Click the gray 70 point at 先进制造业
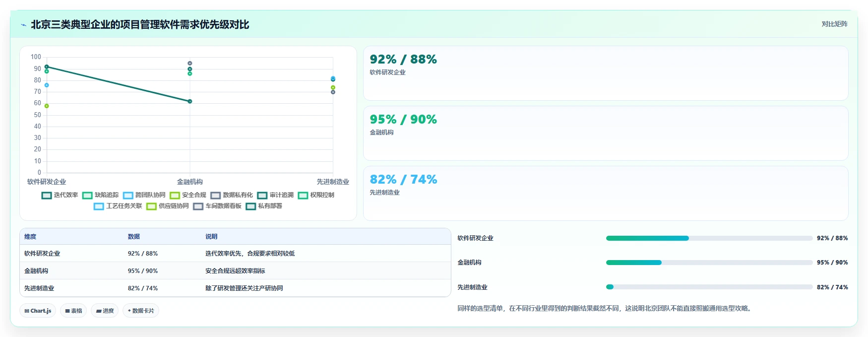The width and height of the screenshot is (868, 337). [x=333, y=92]
